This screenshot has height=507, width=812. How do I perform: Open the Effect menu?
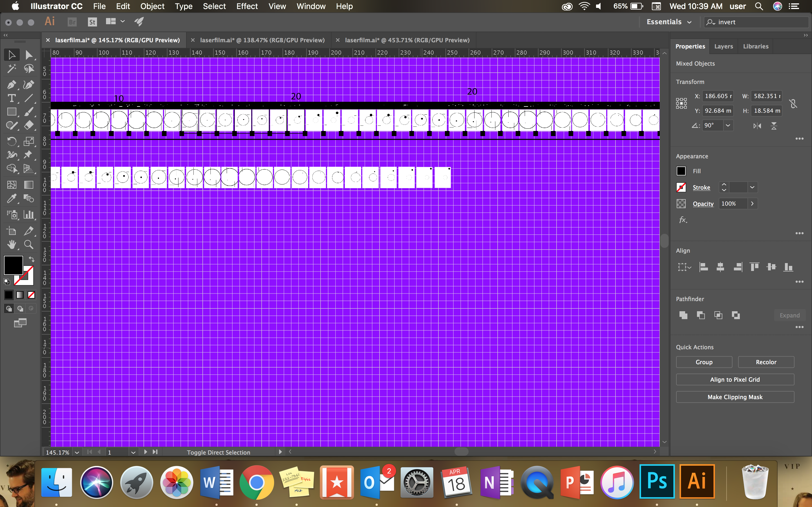[247, 6]
